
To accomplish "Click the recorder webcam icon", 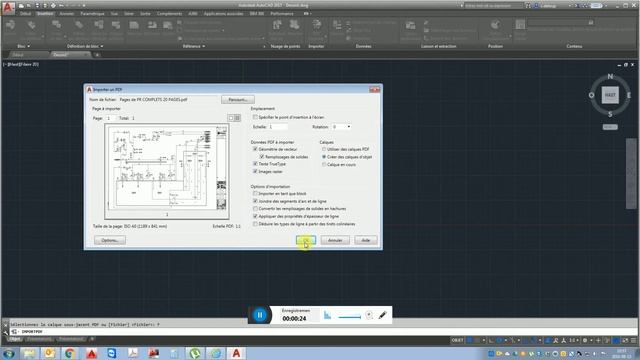I will pyautogui.click(x=369, y=315).
